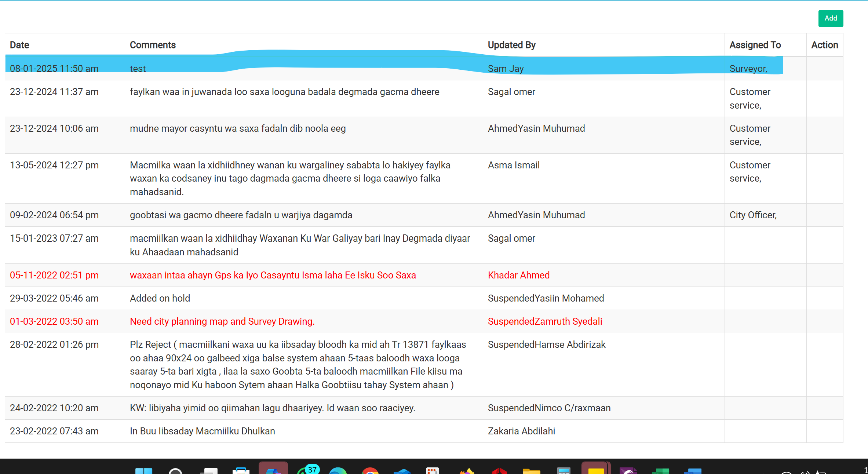The width and height of the screenshot is (868, 474).
Task: Click the comment 'test'
Action: (x=138, y=69)
